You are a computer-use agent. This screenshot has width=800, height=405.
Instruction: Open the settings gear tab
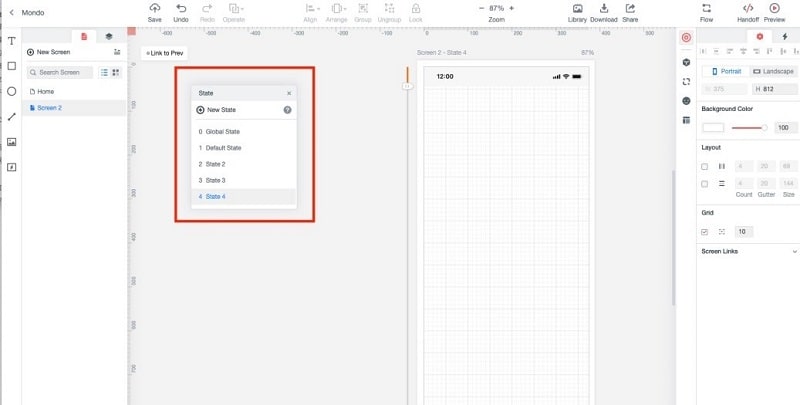tap(760, 37)
